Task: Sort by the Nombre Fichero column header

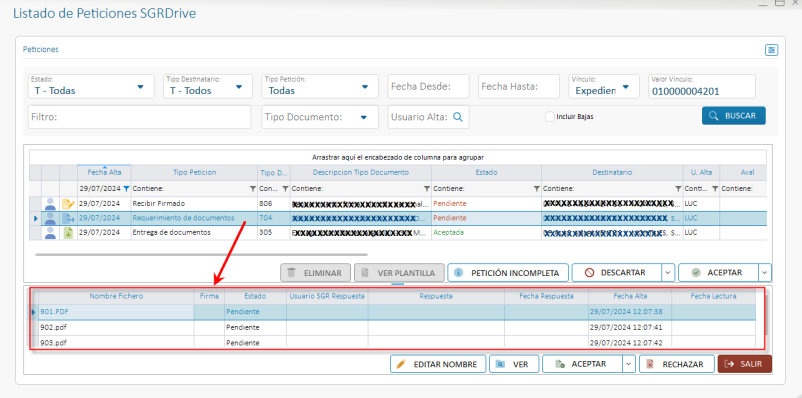Action: pos(117,296)
